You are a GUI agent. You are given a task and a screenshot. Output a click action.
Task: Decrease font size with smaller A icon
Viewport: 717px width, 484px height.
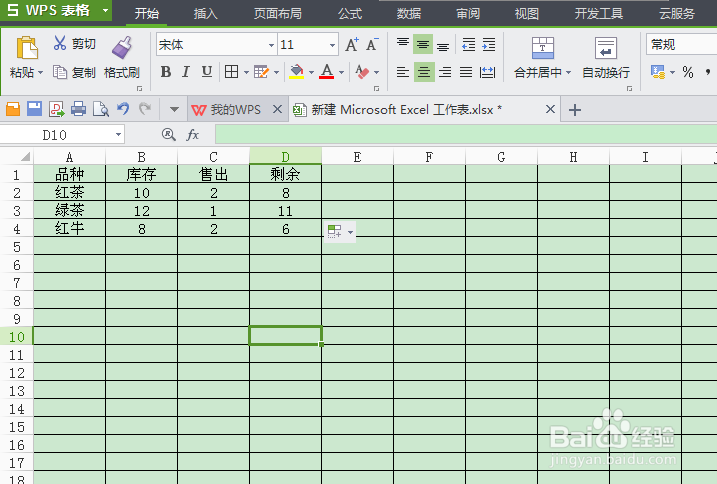(x=372, y=44)
